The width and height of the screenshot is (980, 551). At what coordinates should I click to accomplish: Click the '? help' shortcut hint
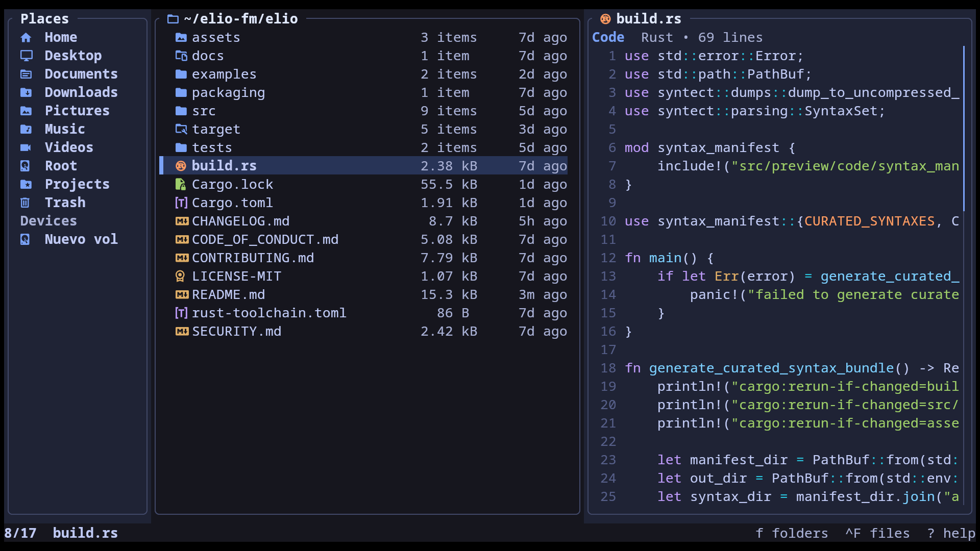click(951, 534)
